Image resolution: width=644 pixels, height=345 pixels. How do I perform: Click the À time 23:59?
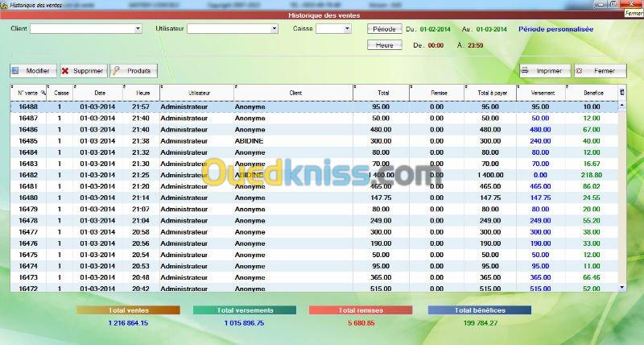[x=475, y=45]
